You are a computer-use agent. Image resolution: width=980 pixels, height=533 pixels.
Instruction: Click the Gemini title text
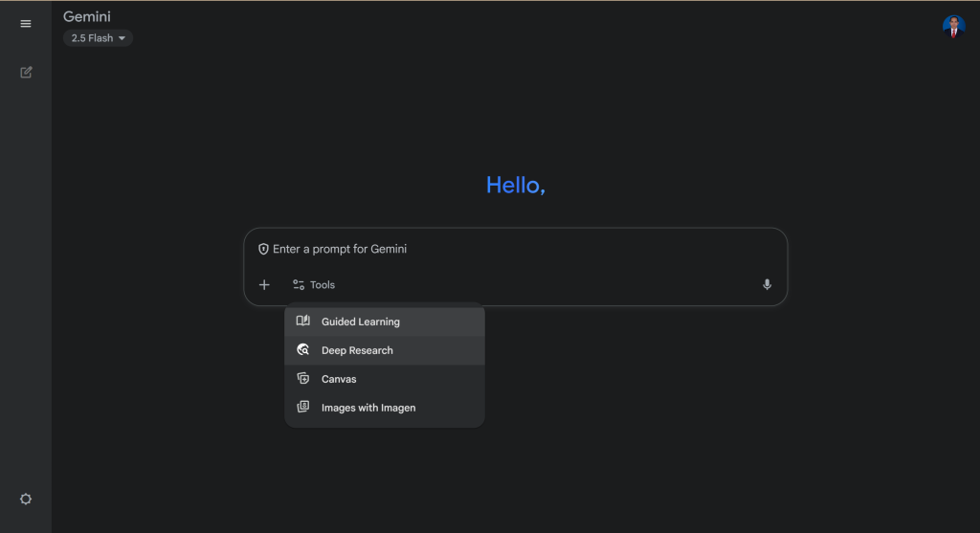pos(87,17)
